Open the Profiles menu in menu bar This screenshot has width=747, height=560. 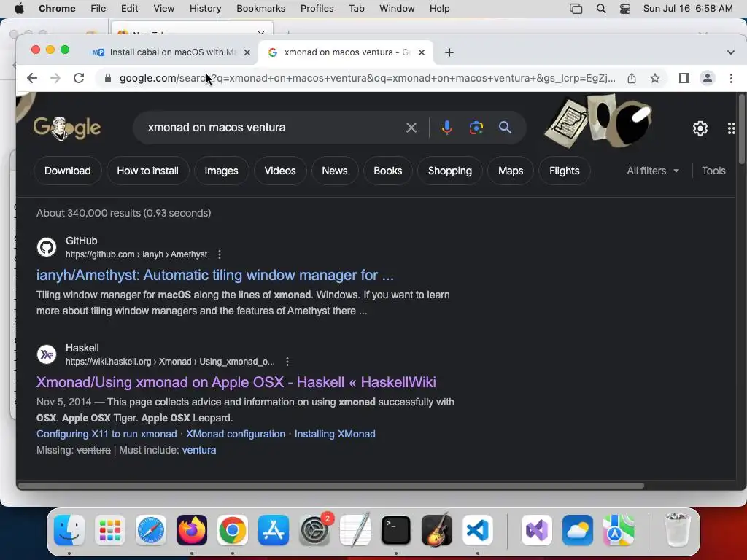click(x=317, y=9)
